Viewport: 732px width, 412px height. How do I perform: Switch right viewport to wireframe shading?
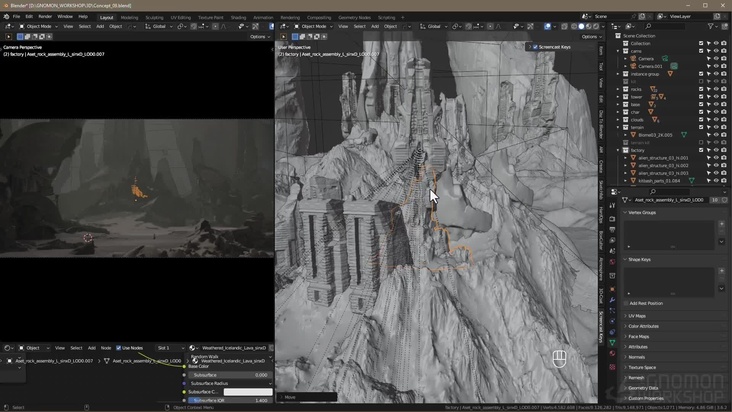tap(574, 27)
